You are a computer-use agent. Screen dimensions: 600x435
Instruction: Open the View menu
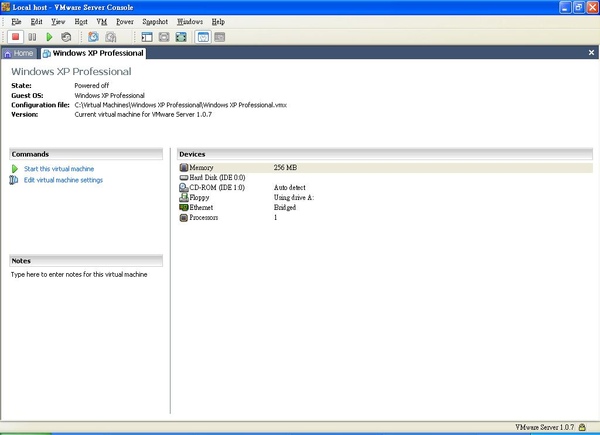click(x=58, y=22)
